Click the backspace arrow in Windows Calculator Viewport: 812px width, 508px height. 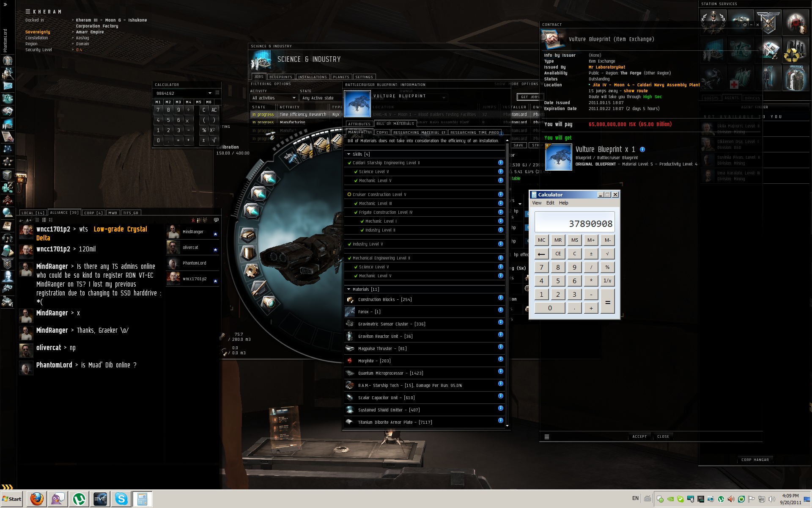[x=541, y=254]
